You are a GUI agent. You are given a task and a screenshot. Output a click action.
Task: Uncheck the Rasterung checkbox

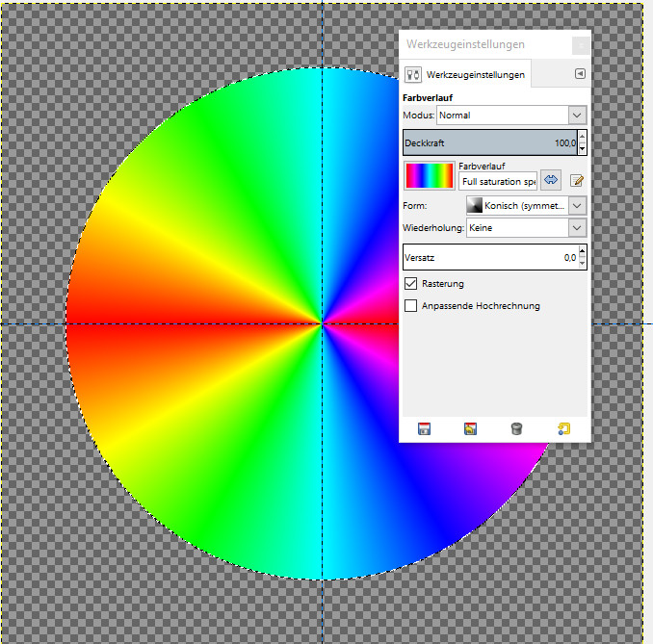coord(410,283)
